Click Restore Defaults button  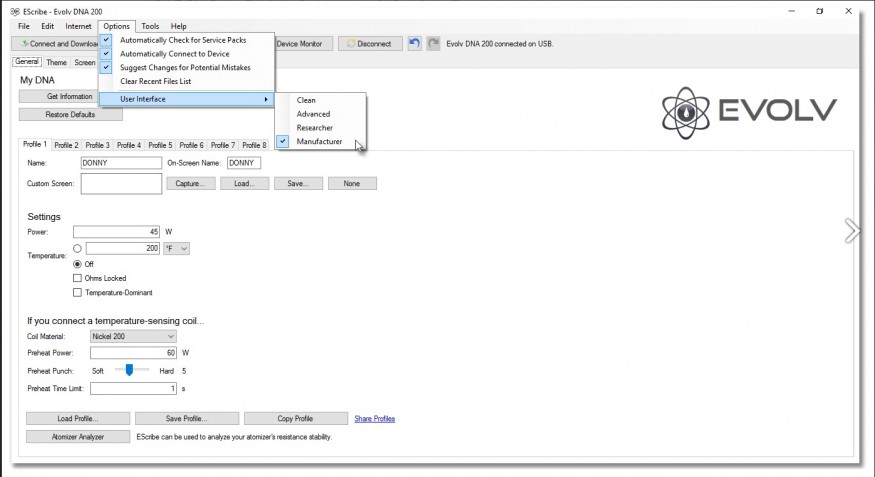click(70, 114)
